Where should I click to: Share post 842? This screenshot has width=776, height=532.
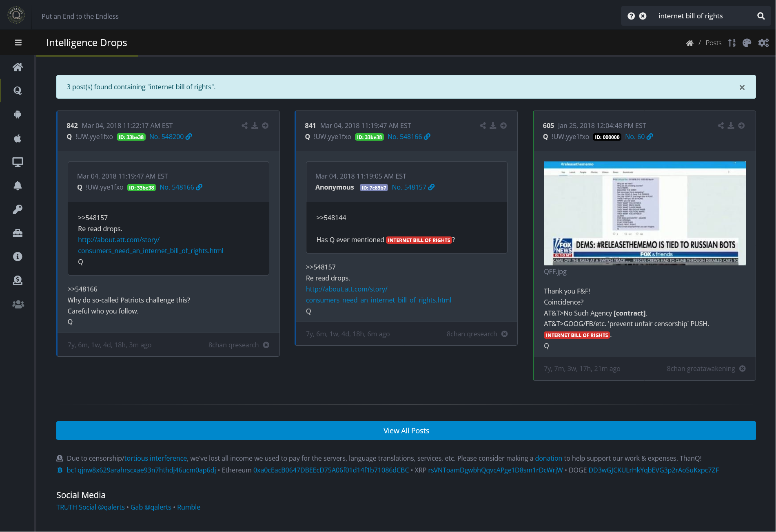pos(244,126)
